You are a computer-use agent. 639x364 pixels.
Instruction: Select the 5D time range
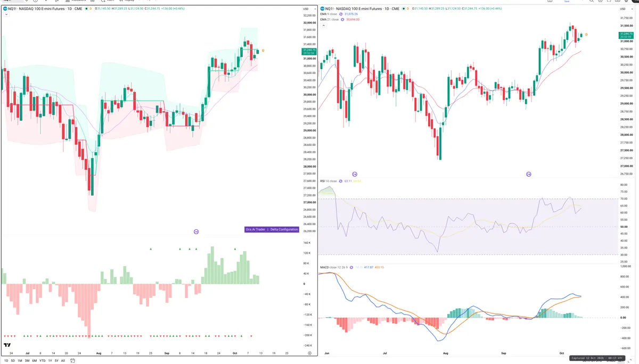point(13,360)
